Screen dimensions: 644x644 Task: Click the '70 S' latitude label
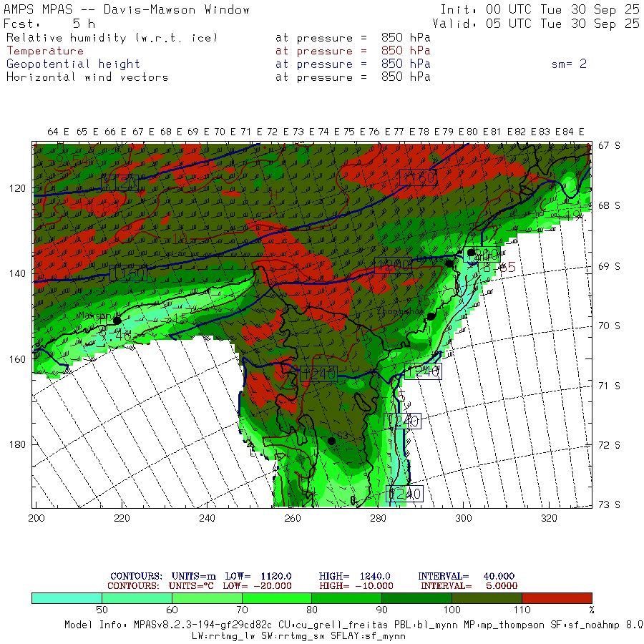609,326
